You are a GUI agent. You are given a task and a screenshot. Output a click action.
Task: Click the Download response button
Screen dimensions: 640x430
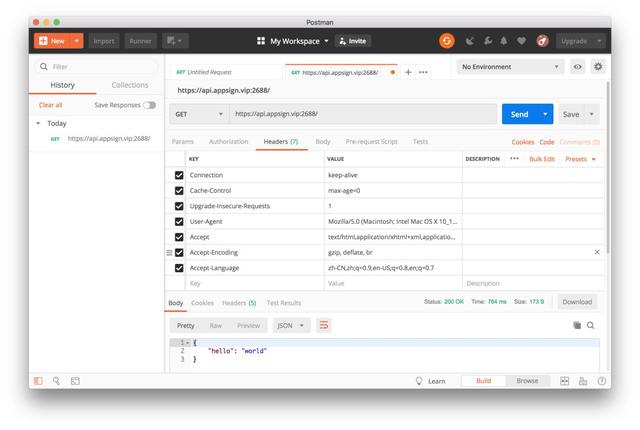[x=577, y=302]
